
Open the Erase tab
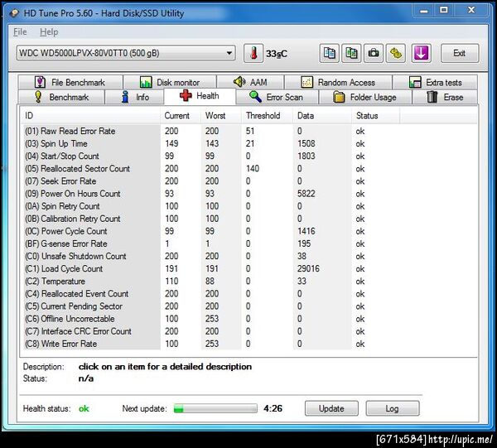click(x=445, y=97)
